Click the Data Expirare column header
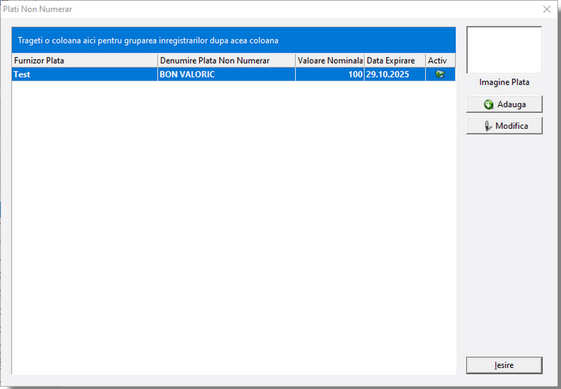This screenshot has width=561, height=389. pos(395,60)
